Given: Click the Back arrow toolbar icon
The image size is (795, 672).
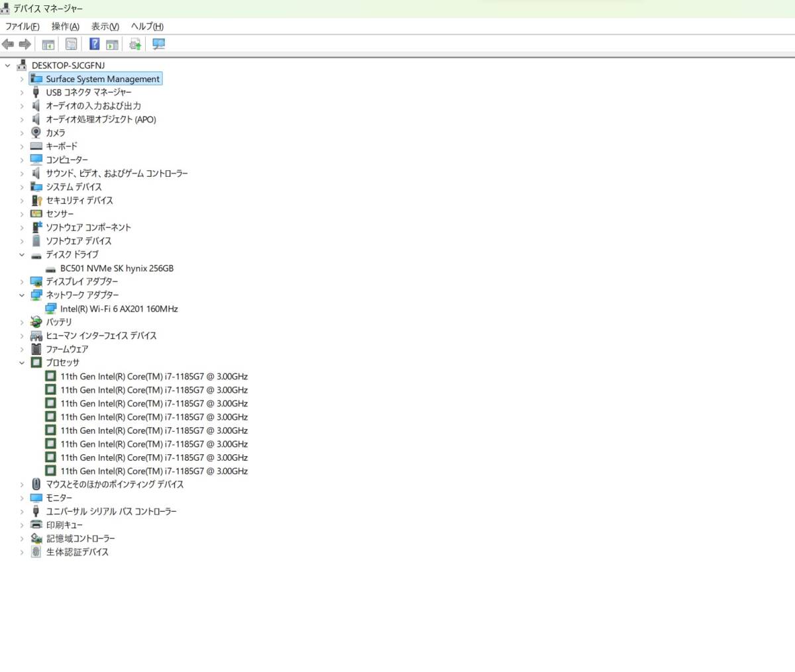Looking at the screenshot, I should click(x=8, y=44).
